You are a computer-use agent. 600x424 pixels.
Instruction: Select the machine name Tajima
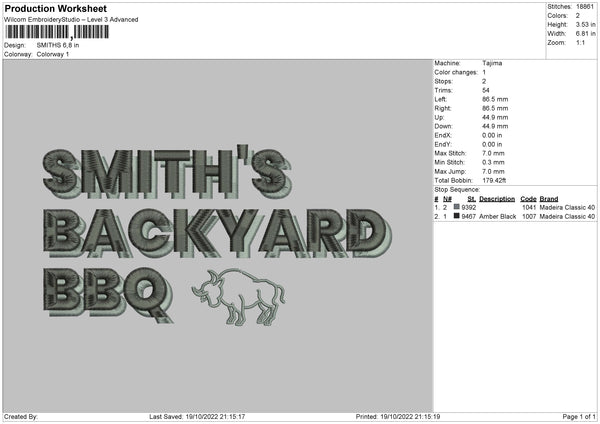pos(492,63)
